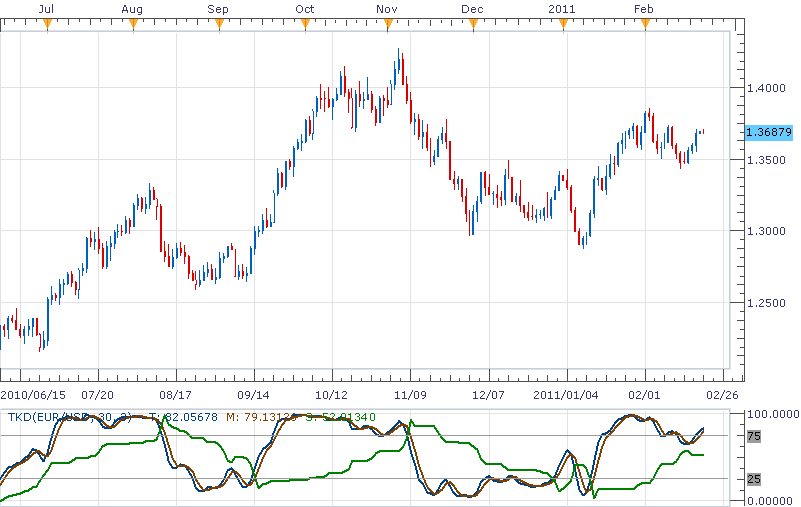
Task: Click the M: 79.13 indicator value
Action: point(261,417)
